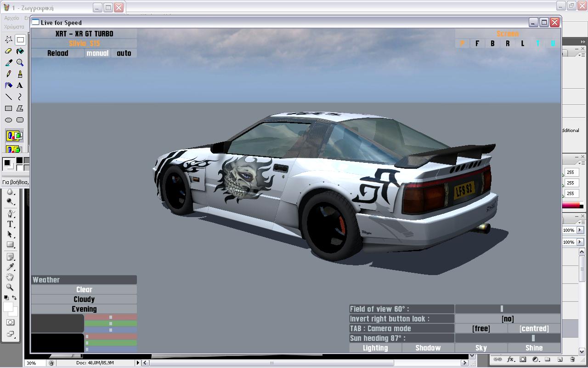588x368 pixels.
Task: Select the Photoshop Hand tool
Action: click(x=10, y=277)
